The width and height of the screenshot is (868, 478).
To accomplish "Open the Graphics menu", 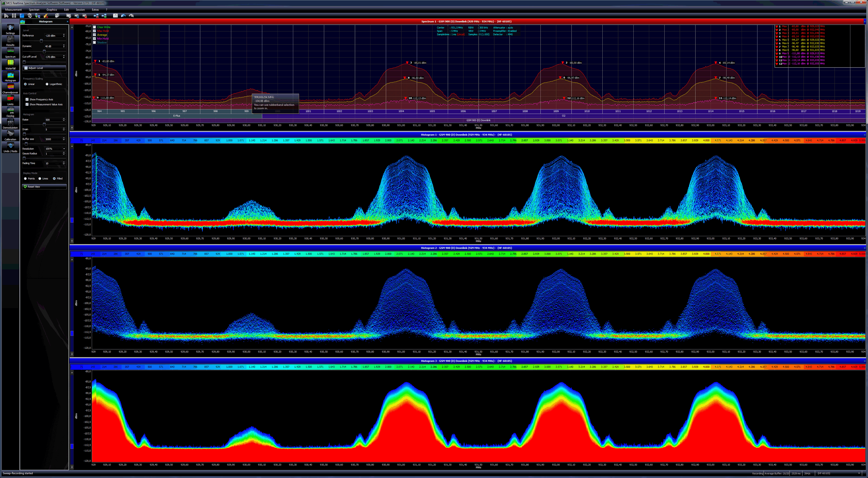I will (51, 9).
